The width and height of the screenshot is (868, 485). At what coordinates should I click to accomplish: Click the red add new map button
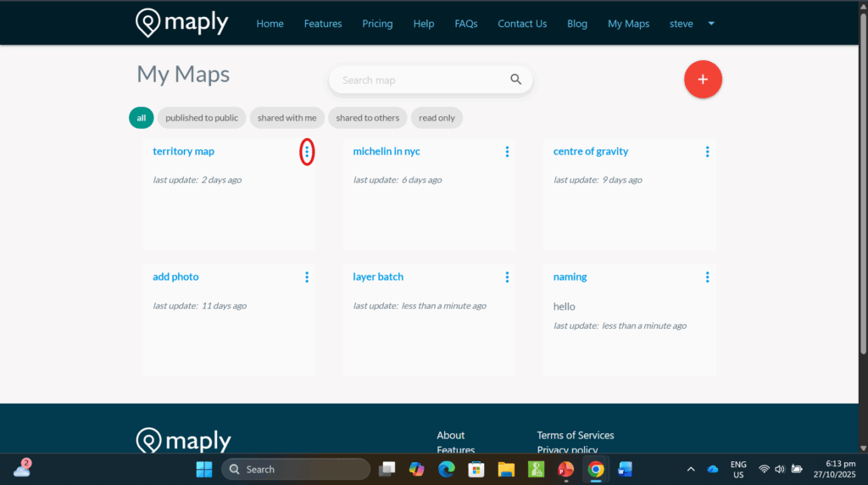pyautogui.click(x=703, y=80)
